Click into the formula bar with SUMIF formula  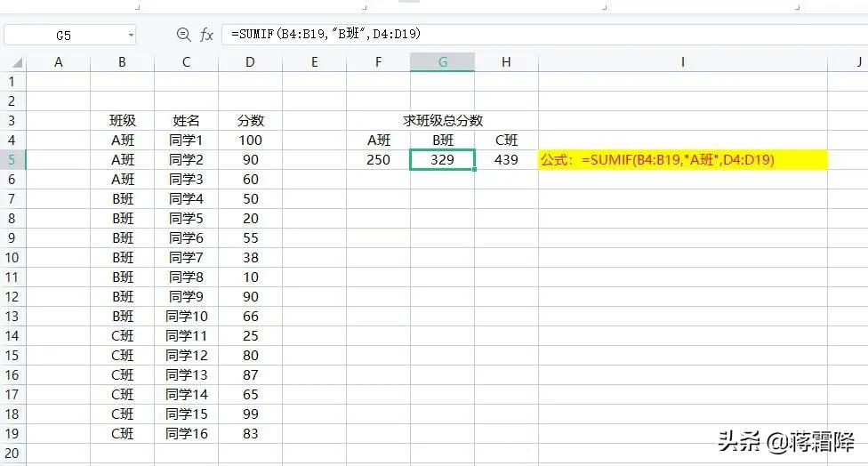pyautogui.click(x=544, y=35)
